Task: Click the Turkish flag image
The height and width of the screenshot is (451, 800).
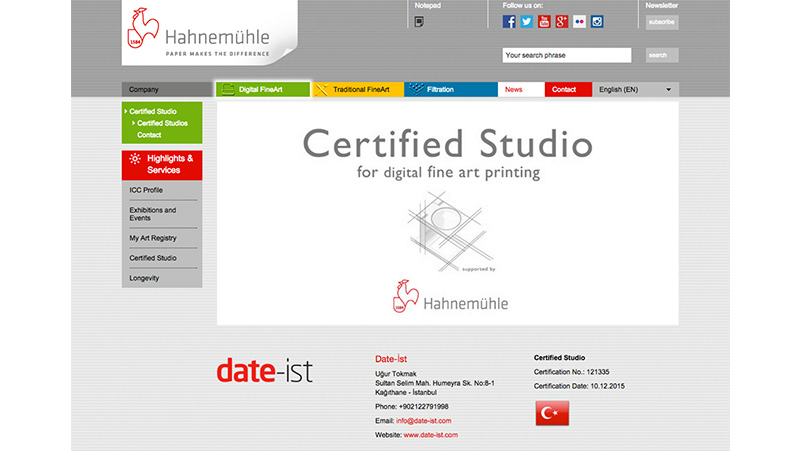Action: point(552,413)
